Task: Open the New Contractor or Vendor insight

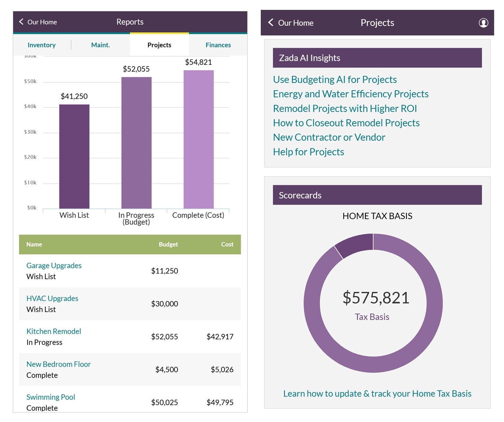Action: (328, 137)
